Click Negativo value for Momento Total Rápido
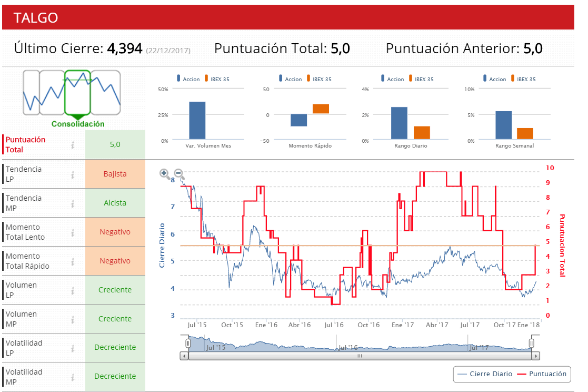 pyautogui.click(x=115, y=261)
